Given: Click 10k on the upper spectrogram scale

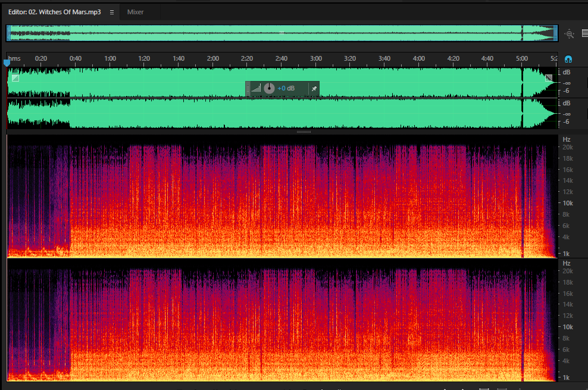Looking at the screenshot, I should 568,203.
